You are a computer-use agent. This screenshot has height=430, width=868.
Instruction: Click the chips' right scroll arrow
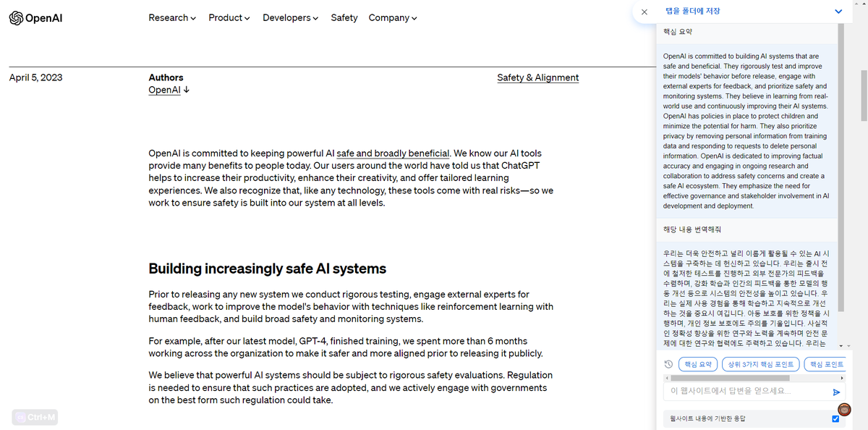(842, 378)
